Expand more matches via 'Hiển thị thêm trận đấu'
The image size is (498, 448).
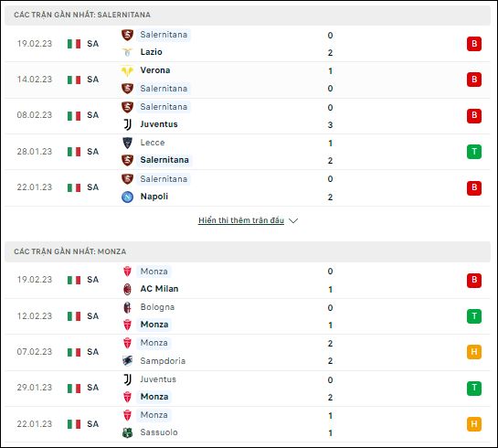click(x=241, y=220)
